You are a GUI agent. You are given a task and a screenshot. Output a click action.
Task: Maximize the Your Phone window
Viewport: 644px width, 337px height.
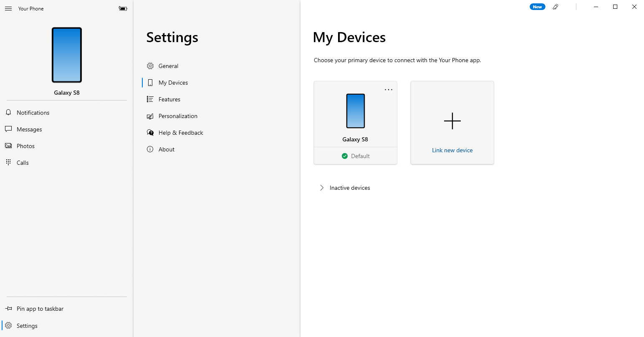pyautogui.click(x=615, y=7)
